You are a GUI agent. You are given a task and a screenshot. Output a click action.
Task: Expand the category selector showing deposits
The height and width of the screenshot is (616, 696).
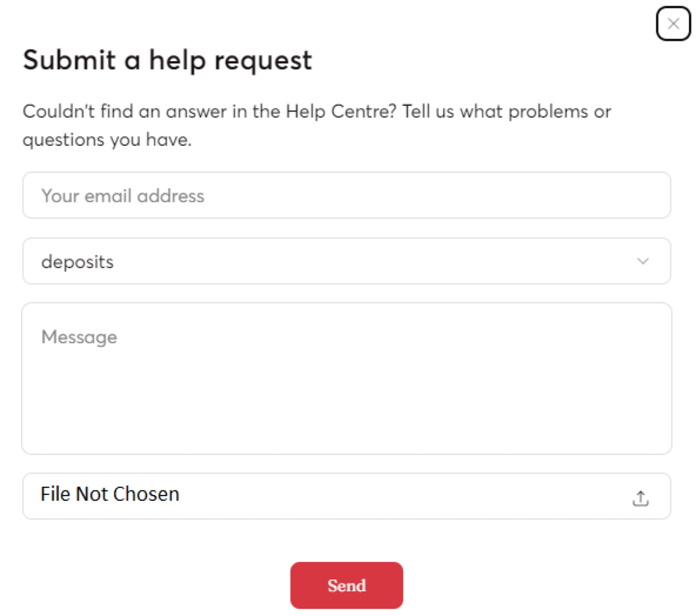click(346, 262)
